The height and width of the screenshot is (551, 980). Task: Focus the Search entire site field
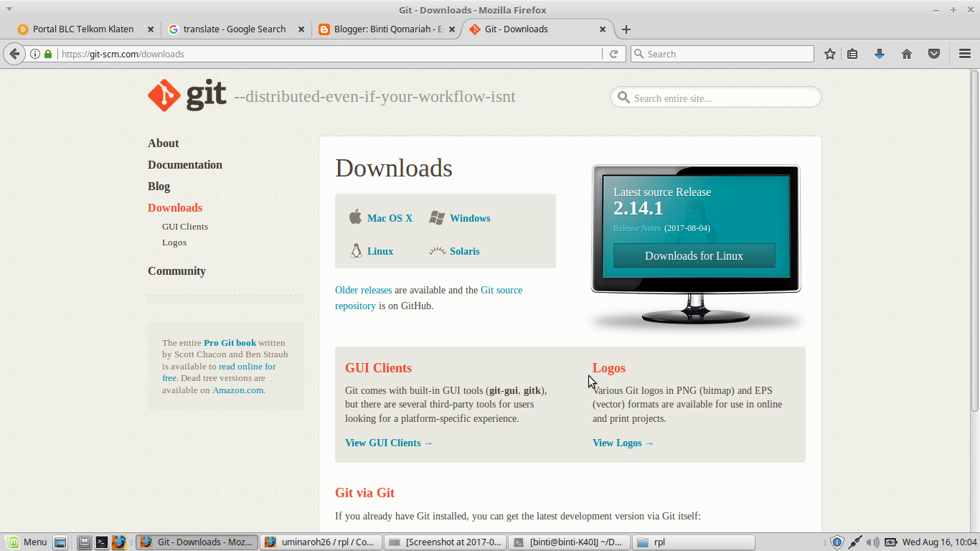coord(716,98)
